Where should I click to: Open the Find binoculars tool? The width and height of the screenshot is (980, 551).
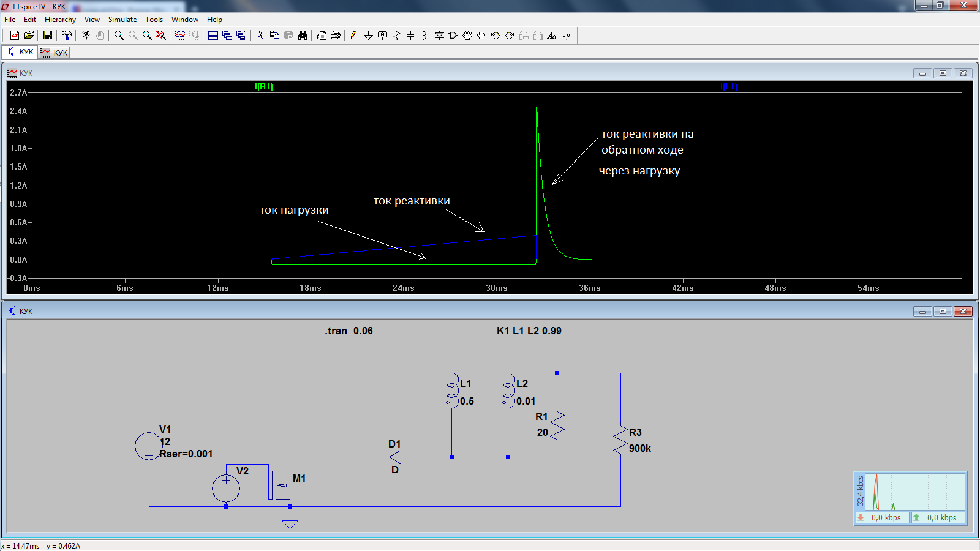click(x=303, y=36)
